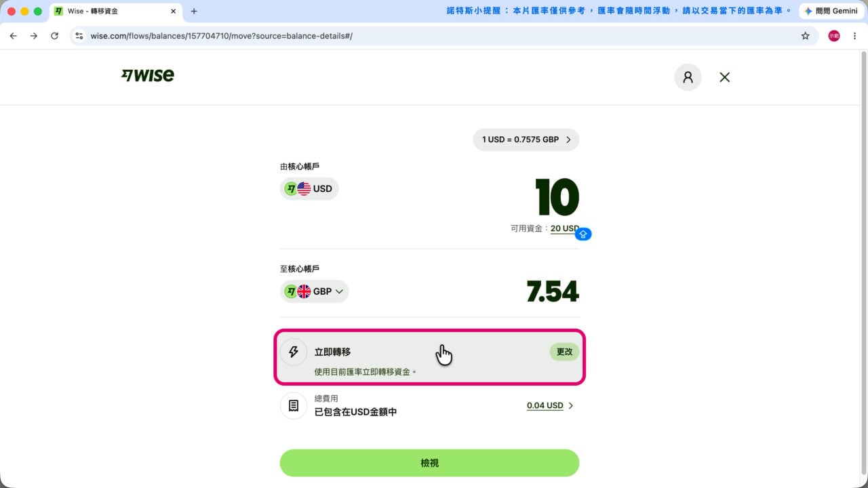Click the macOS green maximize window button

click(x=38, y=12)
